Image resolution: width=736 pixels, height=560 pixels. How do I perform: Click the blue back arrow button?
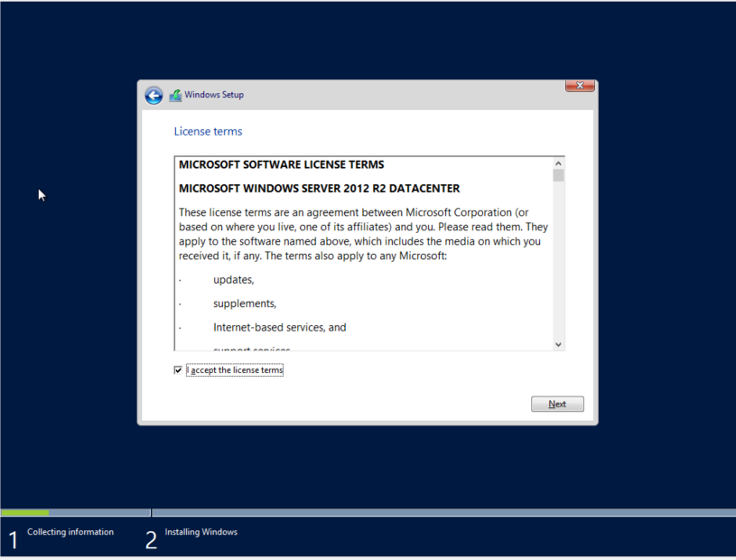coord(154,96)
